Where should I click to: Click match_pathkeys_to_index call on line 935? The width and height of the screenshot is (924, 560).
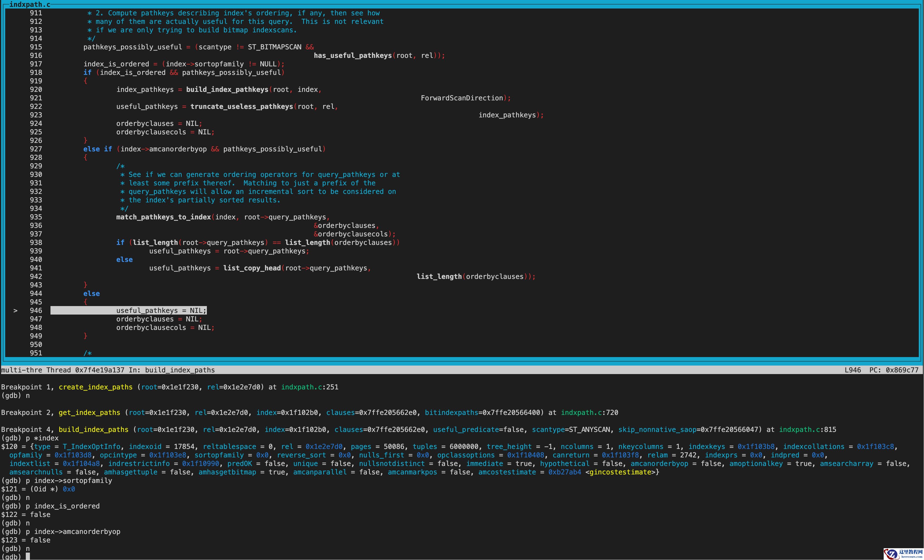tap(164, 217)
